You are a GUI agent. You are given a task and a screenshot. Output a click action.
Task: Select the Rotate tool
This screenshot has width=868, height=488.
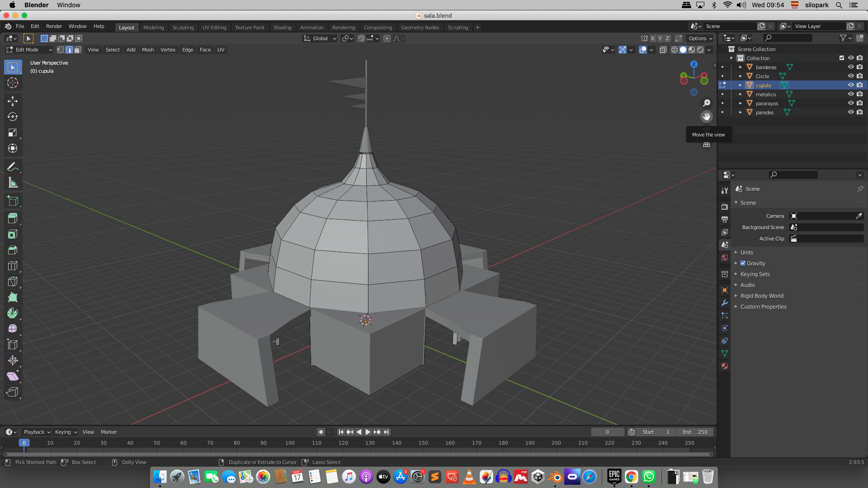[13, 117]
